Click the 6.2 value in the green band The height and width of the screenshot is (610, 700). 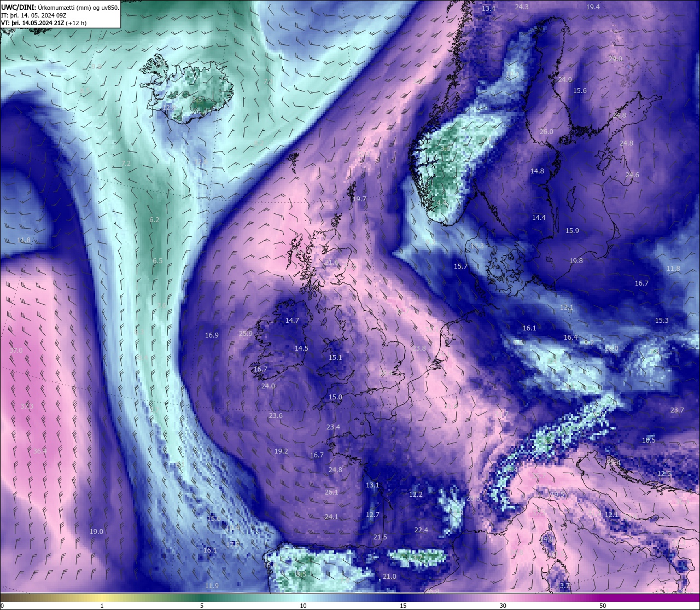[x=154, y=219]
